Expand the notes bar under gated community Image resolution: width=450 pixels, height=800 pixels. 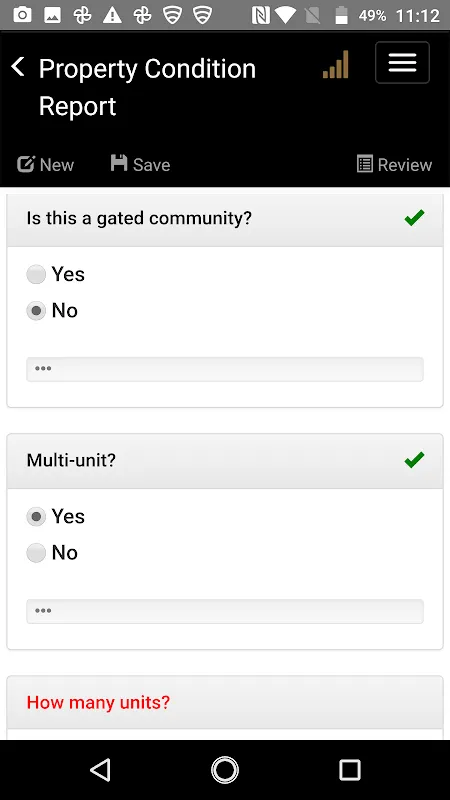pos(225,369)
